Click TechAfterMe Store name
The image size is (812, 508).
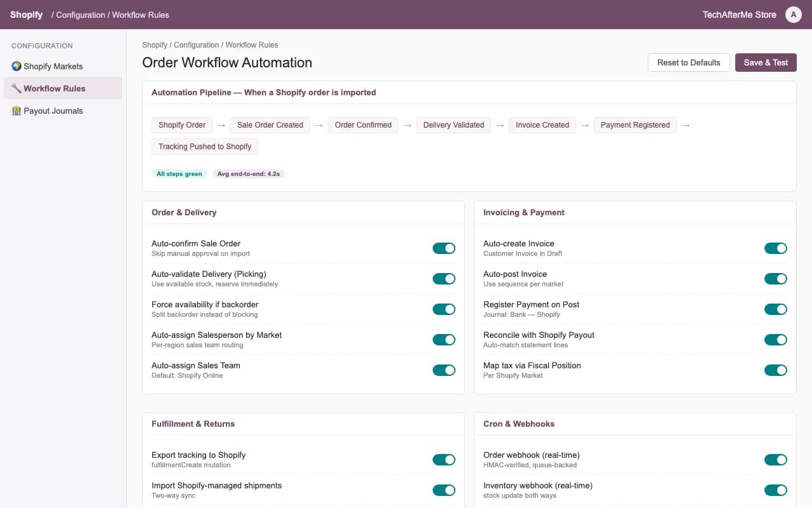pos(739,15)
